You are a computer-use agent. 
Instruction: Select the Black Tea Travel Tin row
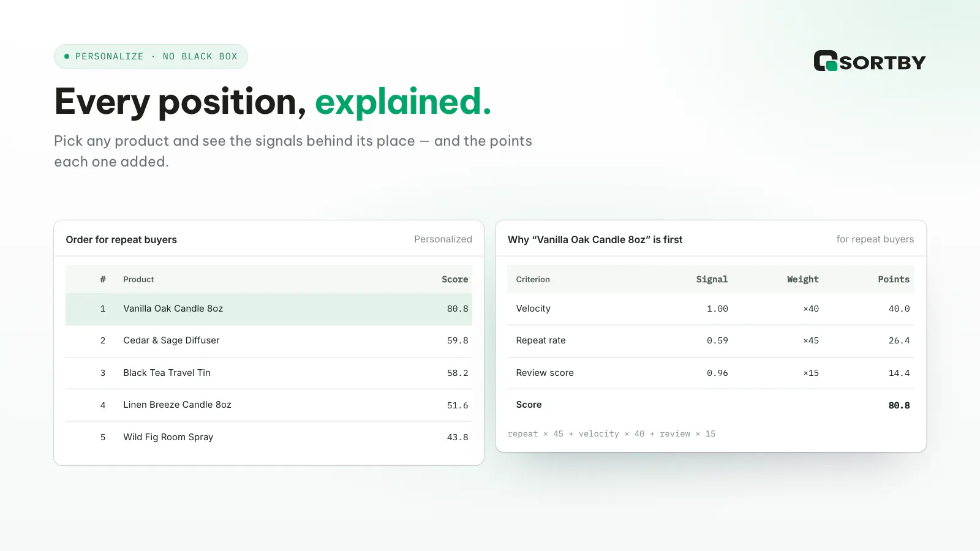[269, 373]
